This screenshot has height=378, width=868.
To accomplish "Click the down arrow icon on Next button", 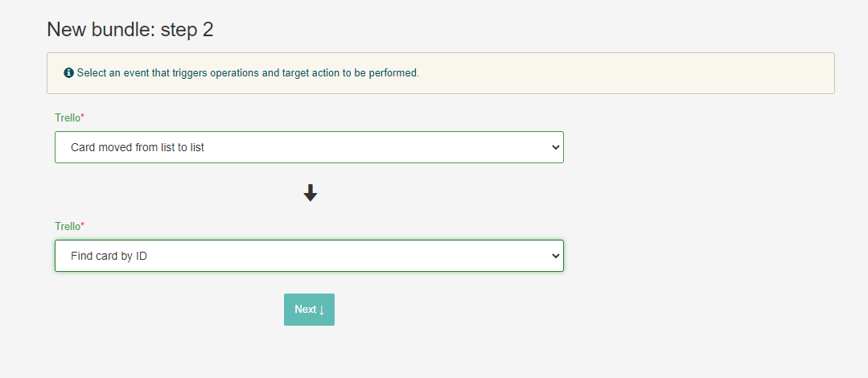I will (x=322, y=310).
